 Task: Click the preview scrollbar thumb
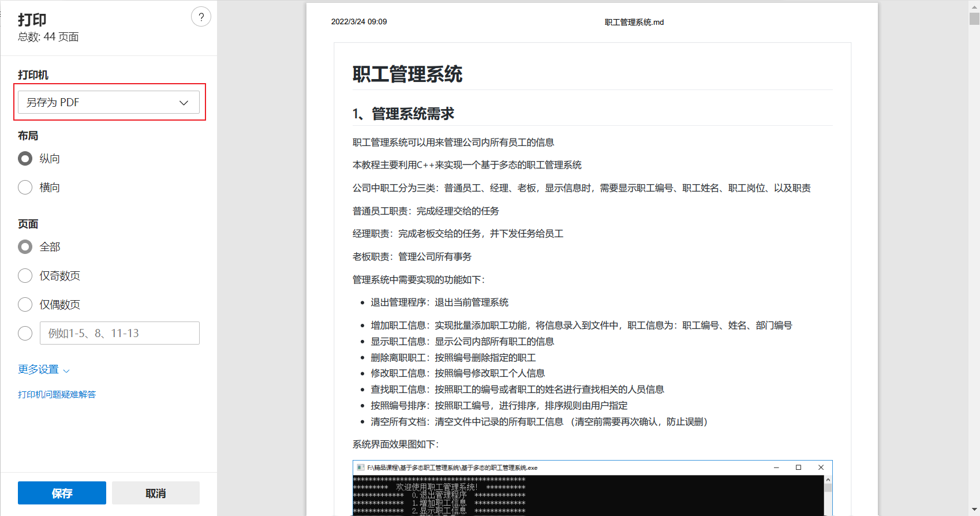(x=974, y=18)
